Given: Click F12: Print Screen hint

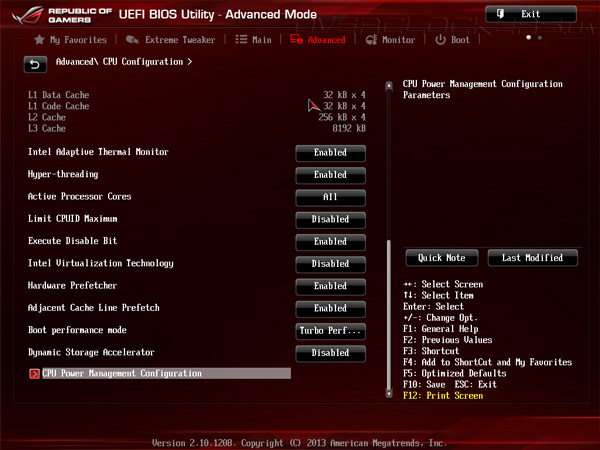Looking at the screenshot, I should pyautogui.click(x=443, y=396).
